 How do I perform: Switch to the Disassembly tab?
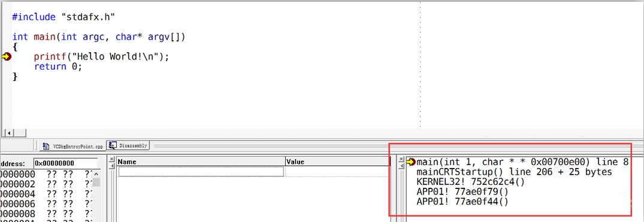click(x=128, y=146)
